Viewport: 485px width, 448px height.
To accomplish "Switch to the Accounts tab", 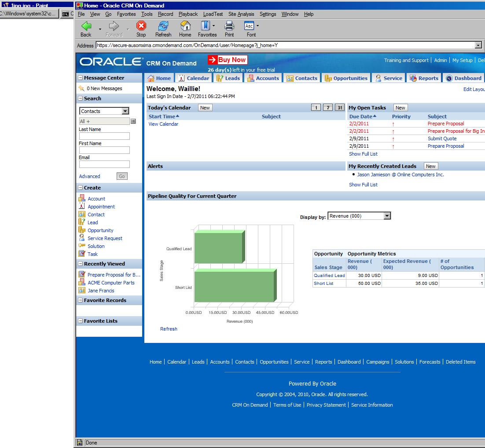I will 264,78.
